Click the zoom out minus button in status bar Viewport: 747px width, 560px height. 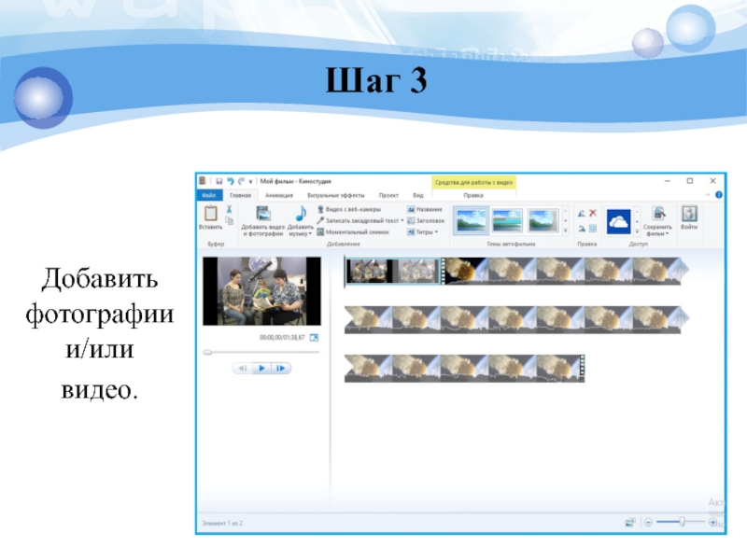click(x=648, y=523)
